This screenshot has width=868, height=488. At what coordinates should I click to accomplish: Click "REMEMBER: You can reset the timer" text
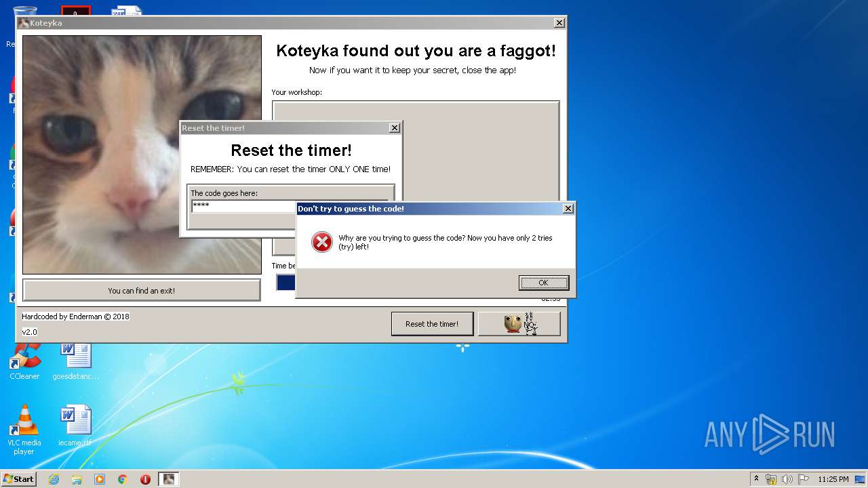click(290, 169)
